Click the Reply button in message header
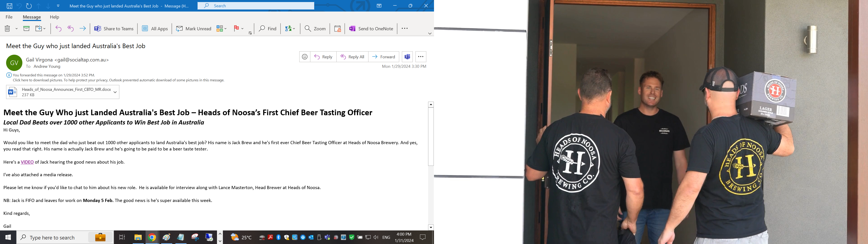The width and height of the screenshot is (868, 244). 323,57
